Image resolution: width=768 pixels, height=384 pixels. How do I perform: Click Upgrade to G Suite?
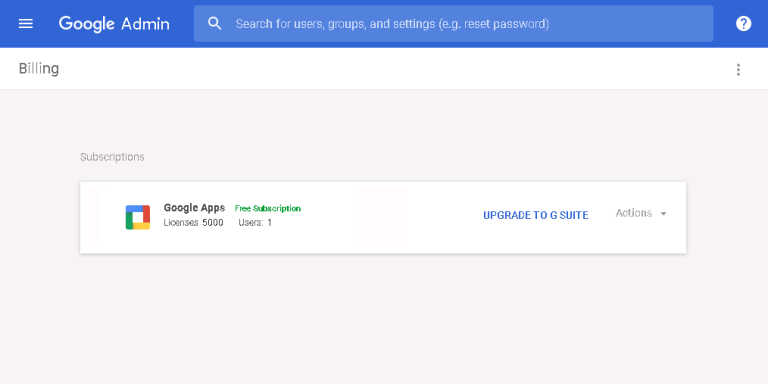[x=536, y=216]
